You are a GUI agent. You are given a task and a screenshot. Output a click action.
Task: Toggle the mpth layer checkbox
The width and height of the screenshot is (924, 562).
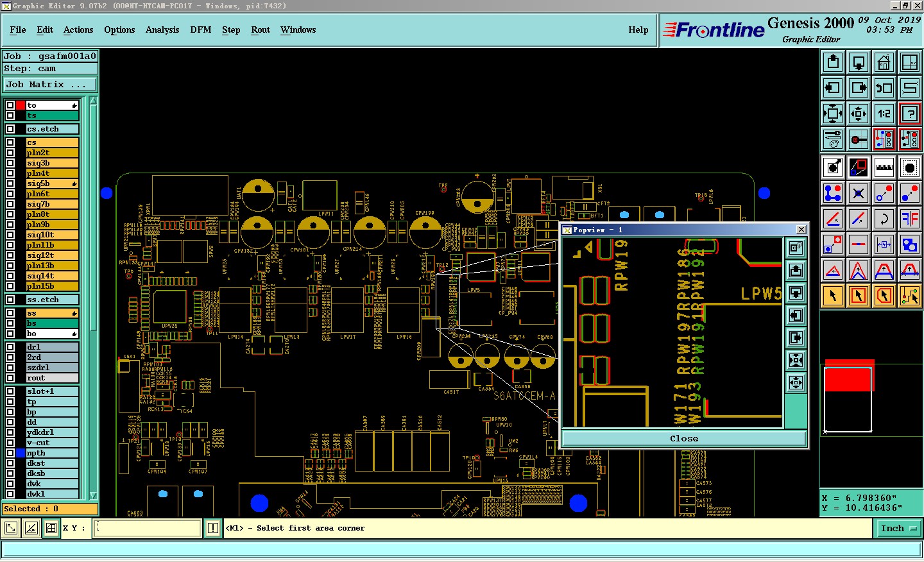(x=10, y=453)
